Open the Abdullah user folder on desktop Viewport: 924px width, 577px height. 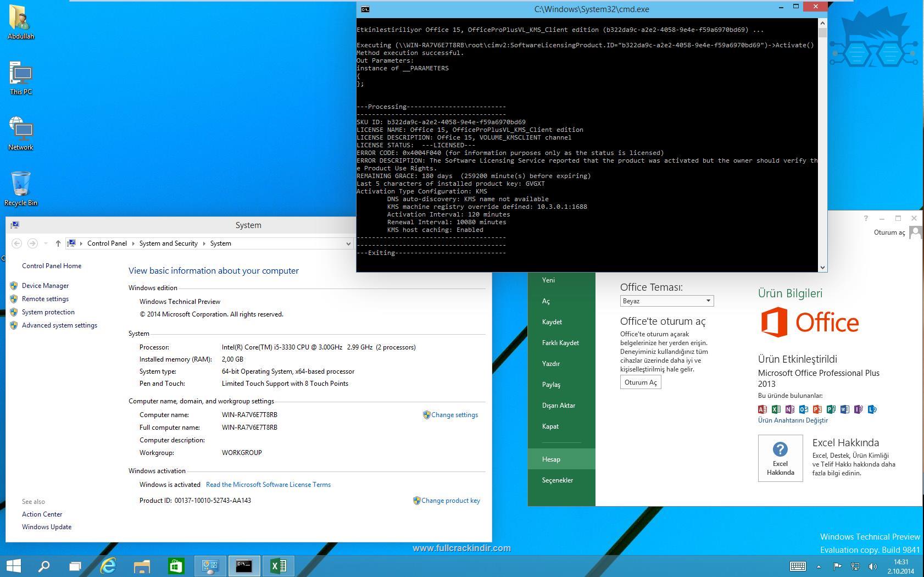pos(21,23)
